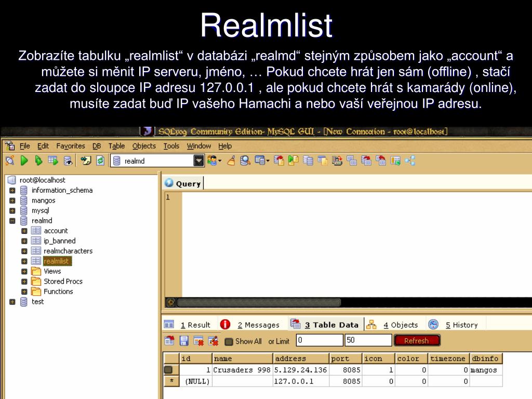Viewport: 532px width, 399px height.
Task: Select the account table in tree
Action: 56,231
